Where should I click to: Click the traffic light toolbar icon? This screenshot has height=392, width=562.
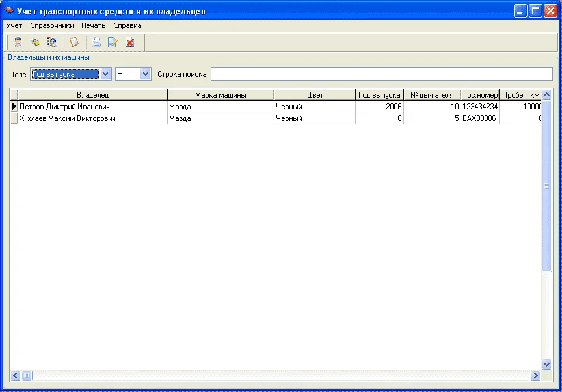point(52,42)
